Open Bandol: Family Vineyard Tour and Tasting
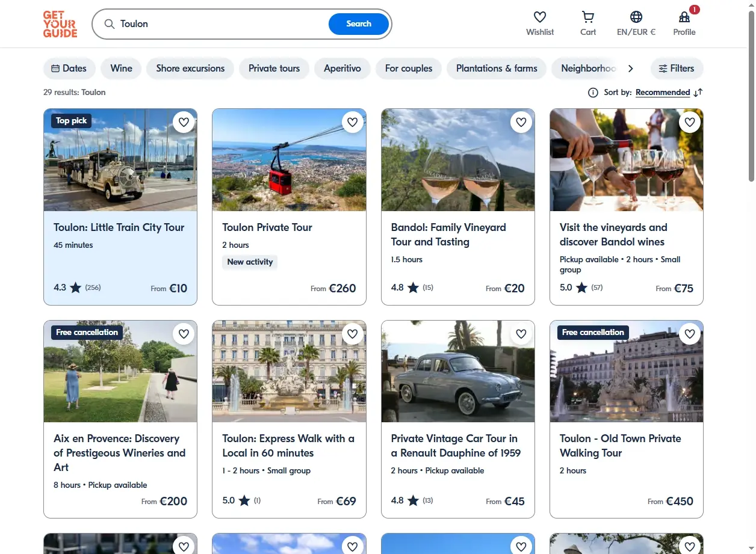This screenshot has width=756, height=554. (448, 235)
